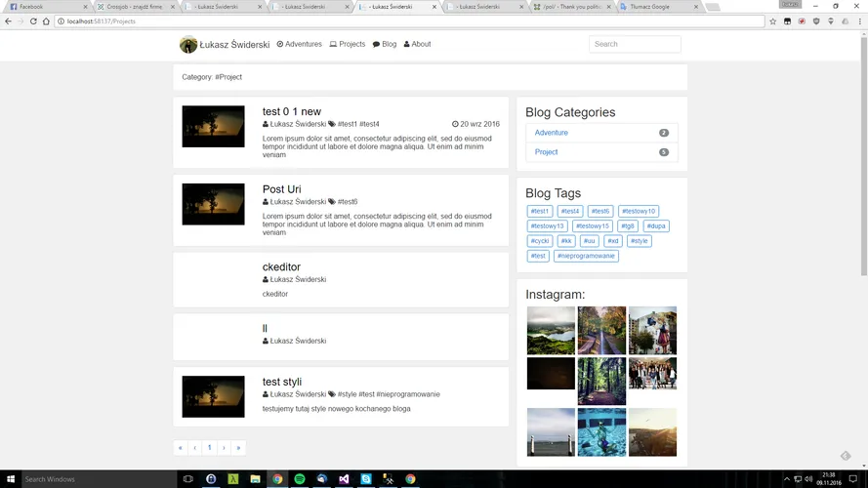Open the Adventures nav menu item
Image resolution: width=868 pixels, height=488 pixels.
pyautogui.click(x=300, y=44)
